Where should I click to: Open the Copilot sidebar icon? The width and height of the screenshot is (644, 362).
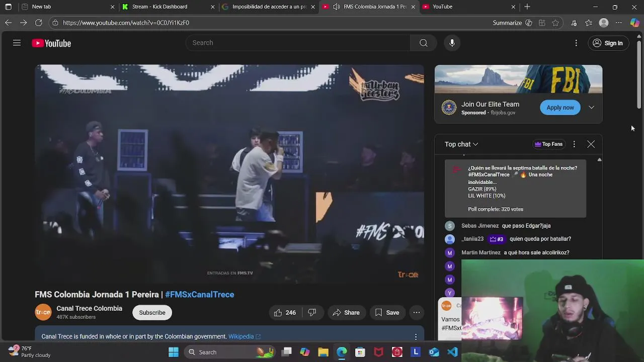[x=635, y=23]
